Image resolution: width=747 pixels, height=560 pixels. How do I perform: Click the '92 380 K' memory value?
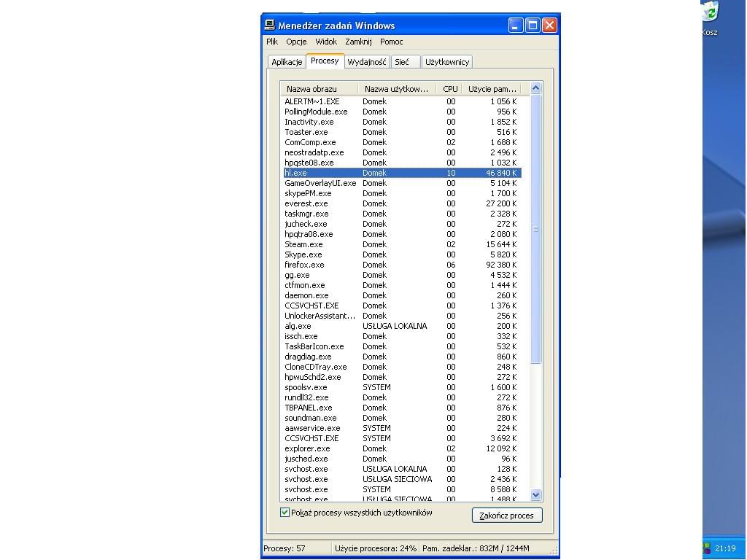[x=501, y=265]
